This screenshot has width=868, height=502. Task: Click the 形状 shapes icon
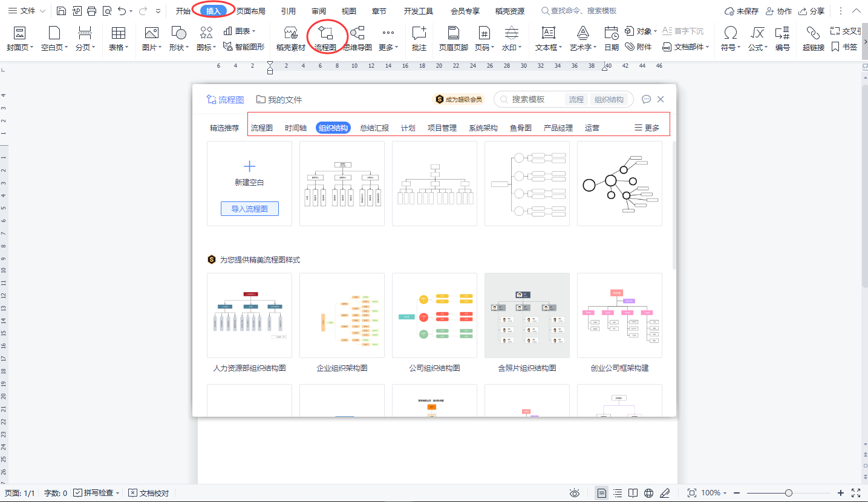coord(178,33)
